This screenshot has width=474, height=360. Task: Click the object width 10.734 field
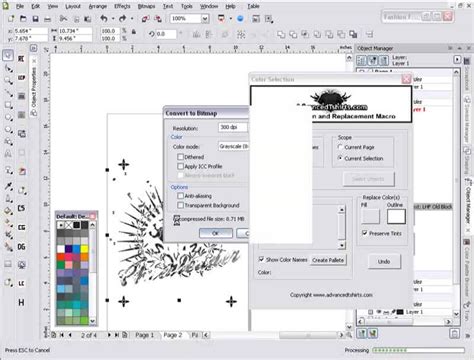(x=75, y=31)
